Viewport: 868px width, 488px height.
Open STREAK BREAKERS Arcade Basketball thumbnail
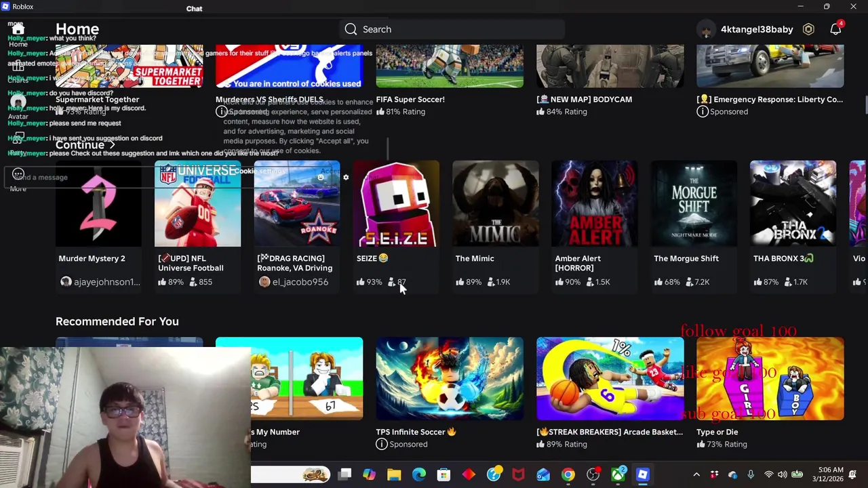tap(610, 378)
